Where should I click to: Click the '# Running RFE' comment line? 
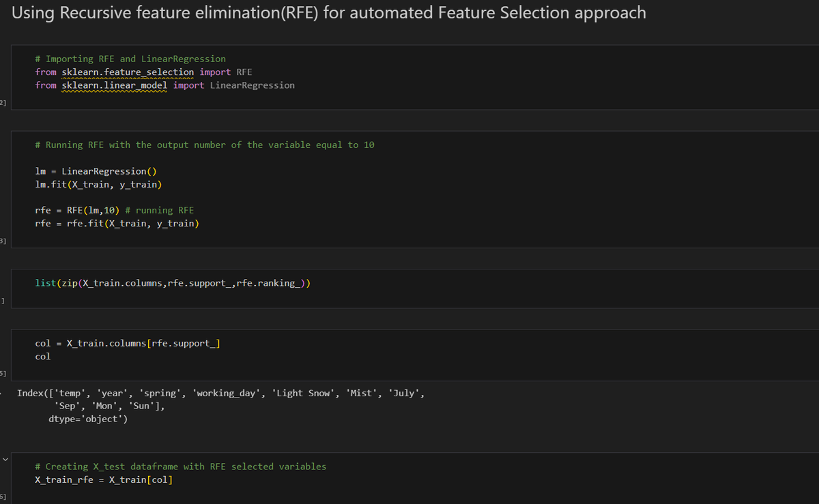click(x=205, y=145)
